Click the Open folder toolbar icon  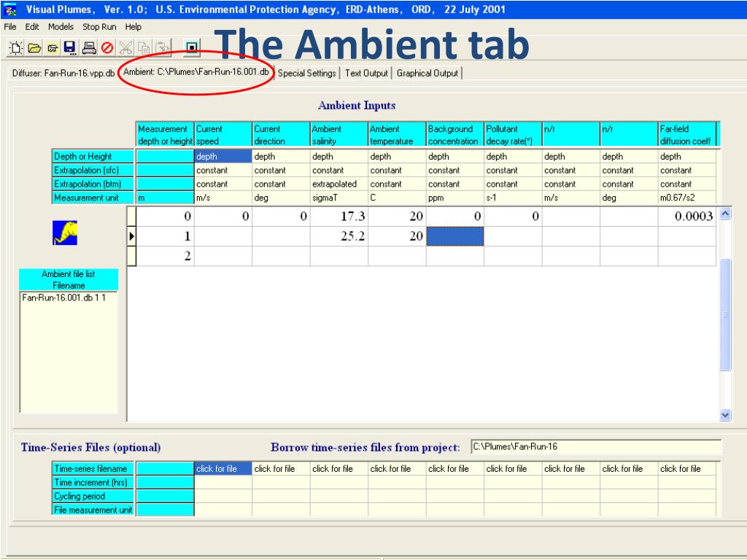[34, 47]
